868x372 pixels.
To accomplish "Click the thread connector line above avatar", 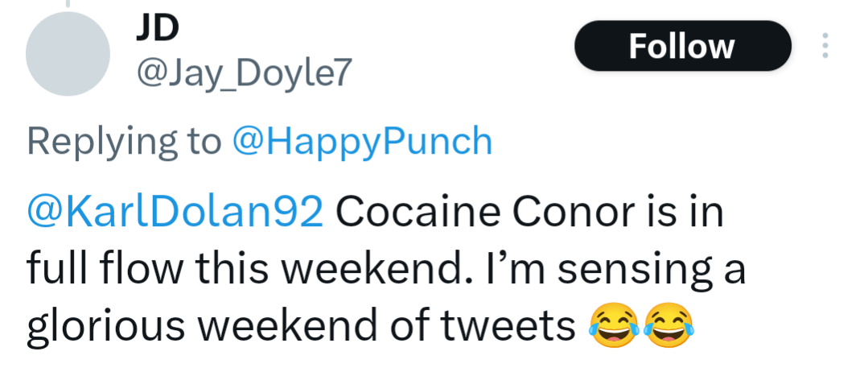I will (68, 3).
